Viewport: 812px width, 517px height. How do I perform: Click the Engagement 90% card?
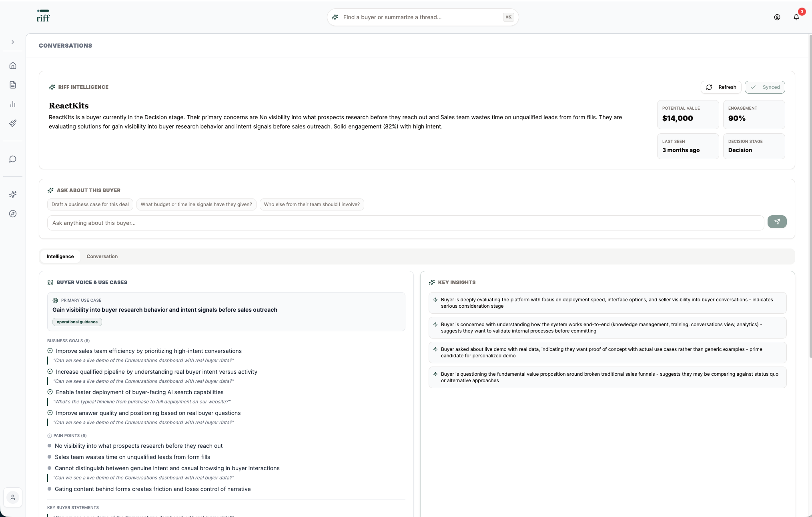[754, 114]
